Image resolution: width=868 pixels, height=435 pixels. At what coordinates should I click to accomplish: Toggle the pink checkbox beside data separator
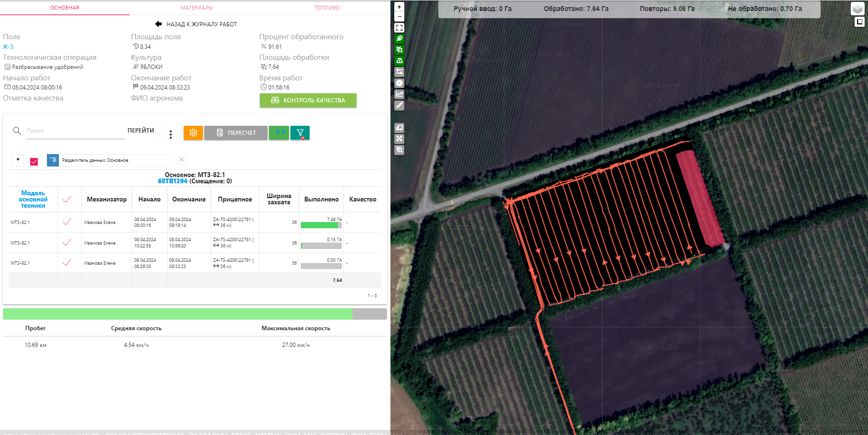pos(34,161)
